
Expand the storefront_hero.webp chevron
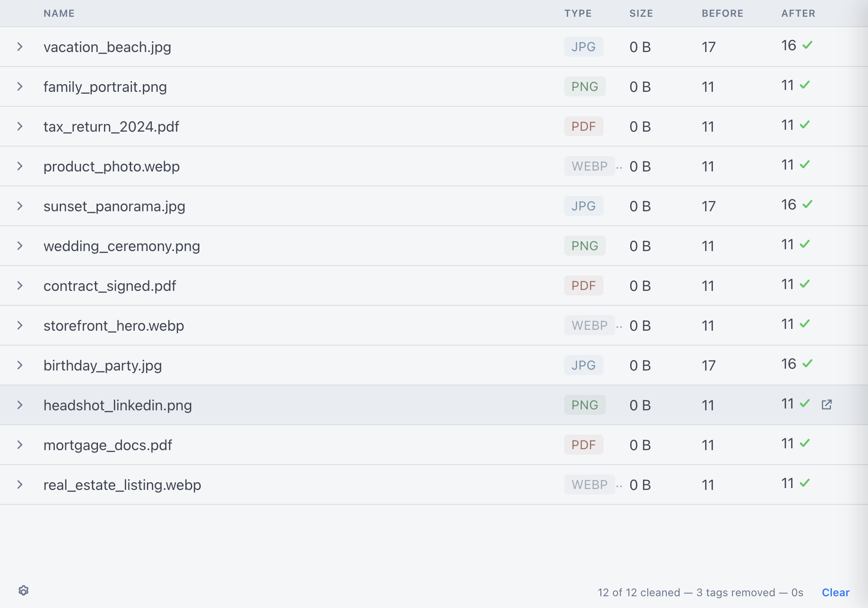click(x=20, y=326)
